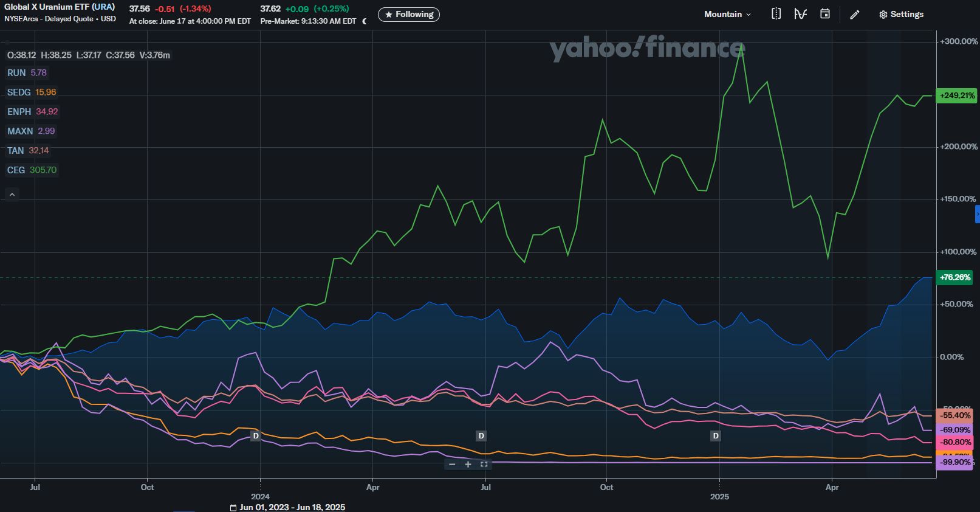Zoom in with the plus icon
This screenshot has height=512, width=980.
click(x=468, y=464)
